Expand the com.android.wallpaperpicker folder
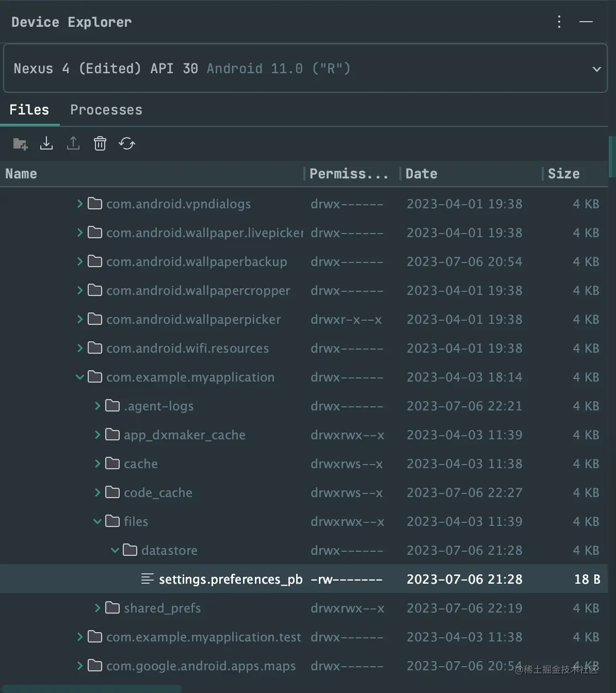The width and height of the screenshot is (616, 693). 80,319
